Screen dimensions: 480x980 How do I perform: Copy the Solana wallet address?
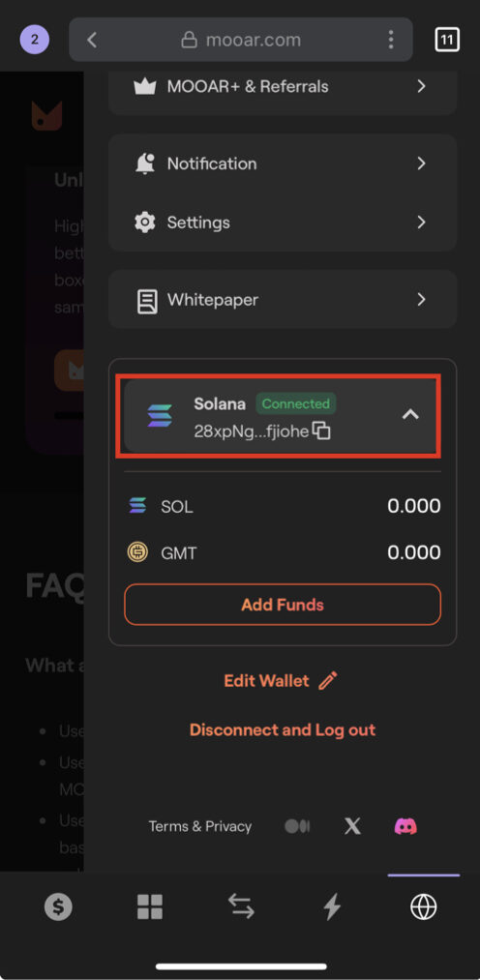321,431
